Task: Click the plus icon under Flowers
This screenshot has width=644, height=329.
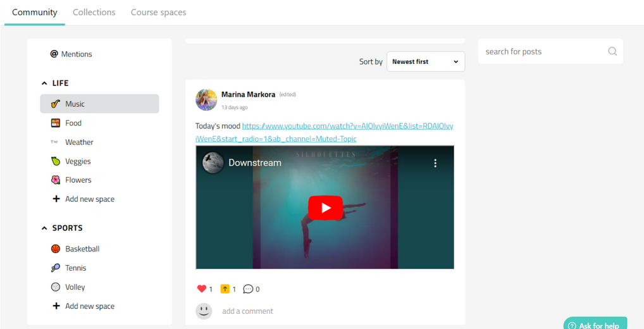Action: point(56,199)
